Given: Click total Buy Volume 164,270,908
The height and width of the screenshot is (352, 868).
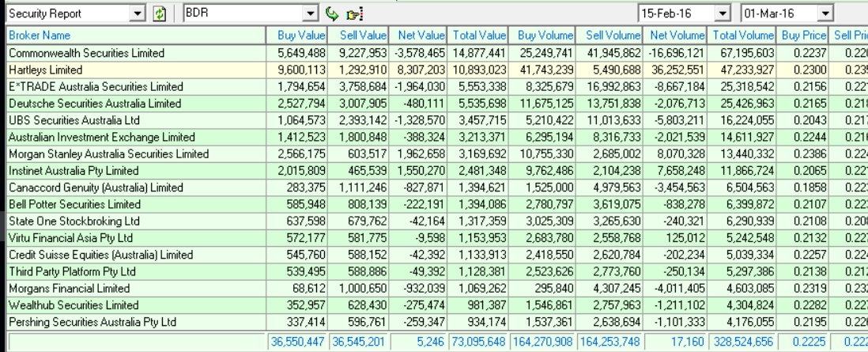Looking at the screenshot, I should (x=542, y=342).
